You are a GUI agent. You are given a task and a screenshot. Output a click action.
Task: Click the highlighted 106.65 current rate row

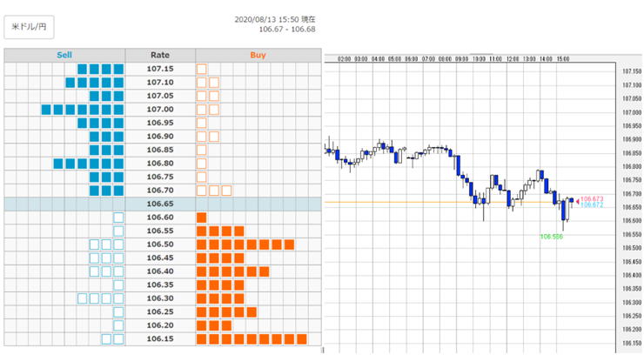point(163,204)
